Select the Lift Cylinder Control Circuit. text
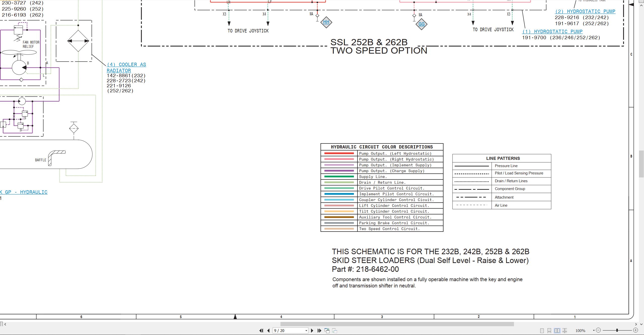This screenshot has height=335, width=644. pos(394,206)
